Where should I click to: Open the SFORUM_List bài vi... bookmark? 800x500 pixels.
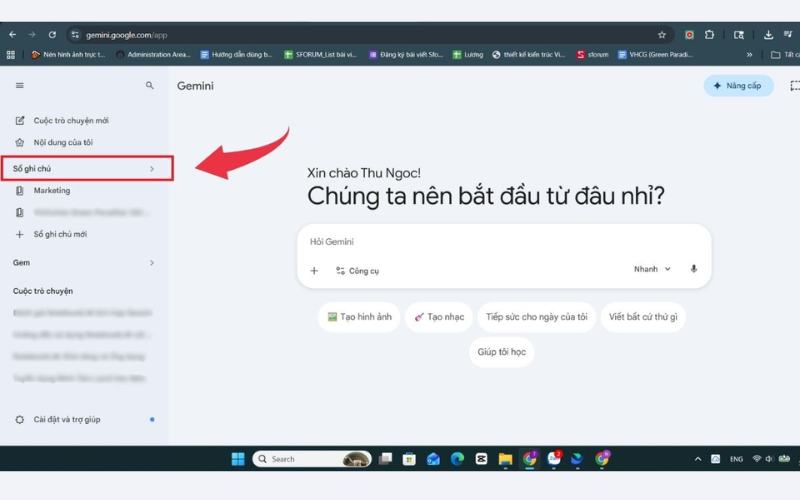coord(320,55)
